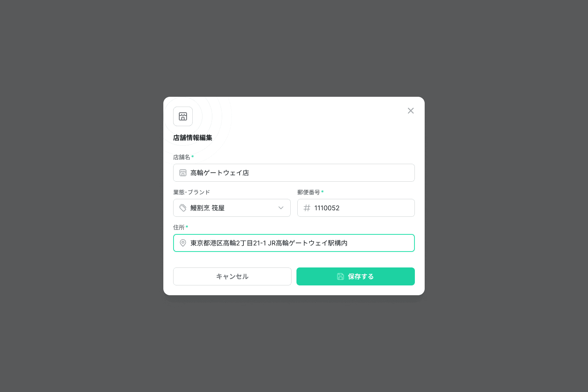This screenshot has height=392, width=588.
Task: Click the hash icon in 郵便番号 field
Action: (x=307, y=208)
